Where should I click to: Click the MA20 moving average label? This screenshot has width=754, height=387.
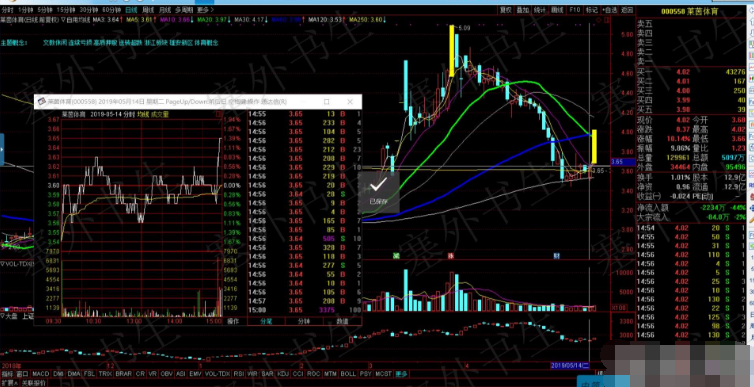[x=213, y=20]
